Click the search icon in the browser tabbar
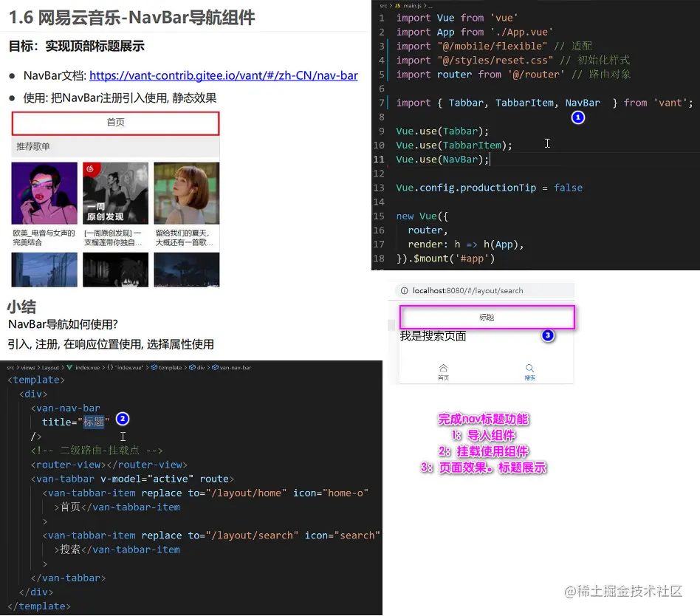700x616 pixels. (529, 368)
